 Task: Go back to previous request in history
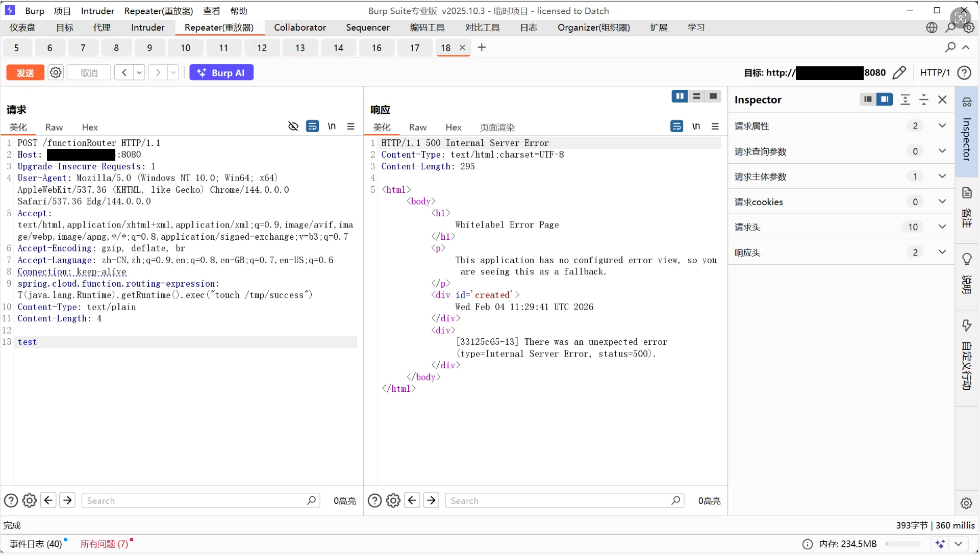124,72
